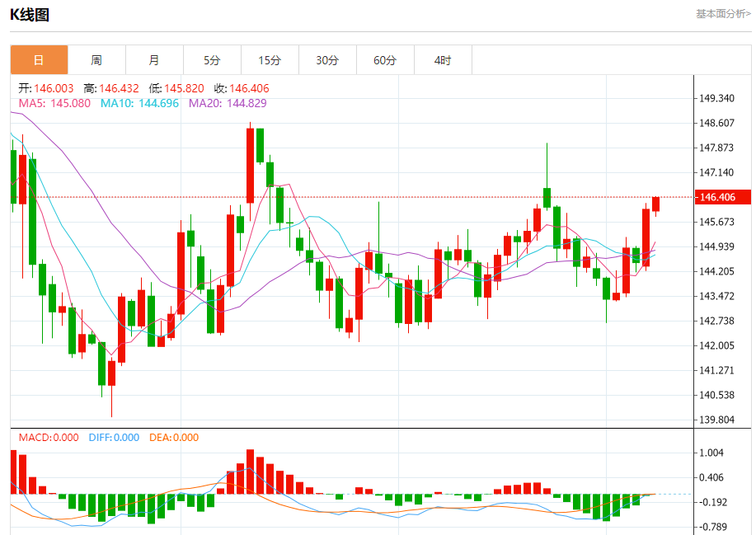Open the 60分 interval tab
Viewport: 756px width, 535px height.
(385, 60)
